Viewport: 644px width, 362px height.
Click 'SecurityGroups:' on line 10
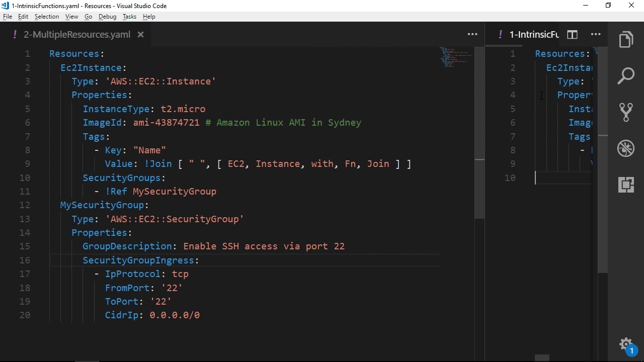click(x=124, y=178)
